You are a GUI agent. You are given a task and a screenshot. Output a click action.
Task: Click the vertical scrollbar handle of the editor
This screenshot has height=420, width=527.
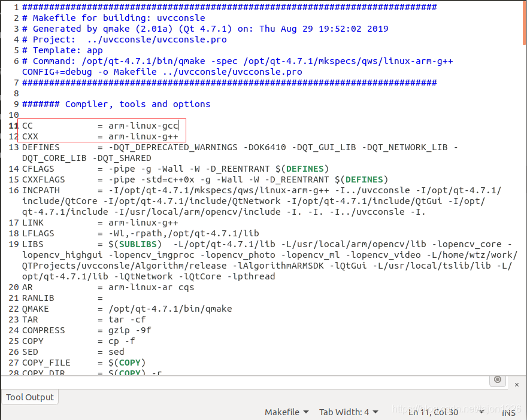(x=525, y=23)
